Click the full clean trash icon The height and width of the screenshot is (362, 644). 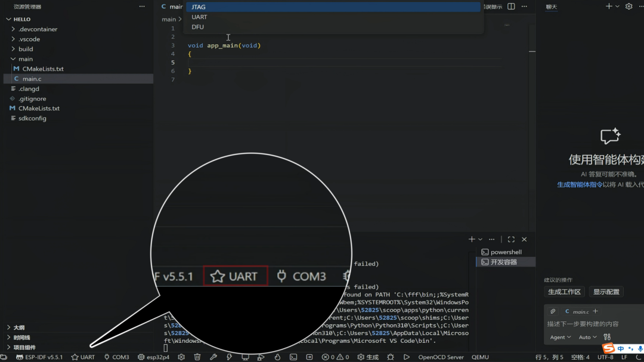point(197,357)
